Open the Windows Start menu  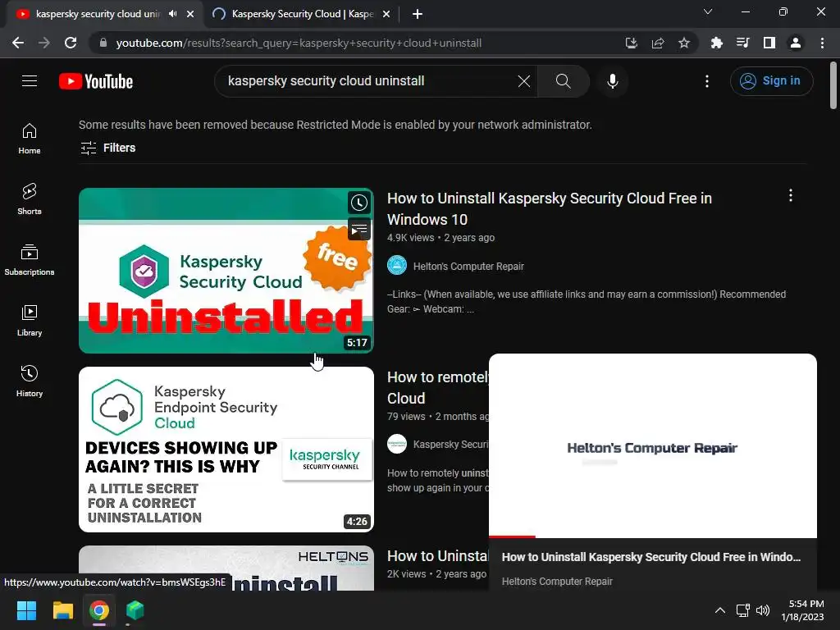click(x=26, y=610)
